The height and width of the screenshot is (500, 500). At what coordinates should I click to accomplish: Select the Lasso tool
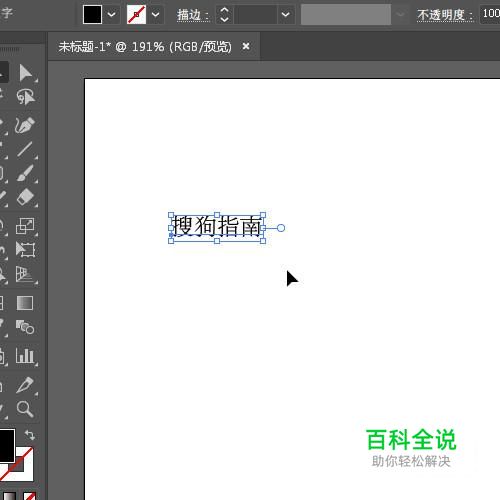click(26, 97)
